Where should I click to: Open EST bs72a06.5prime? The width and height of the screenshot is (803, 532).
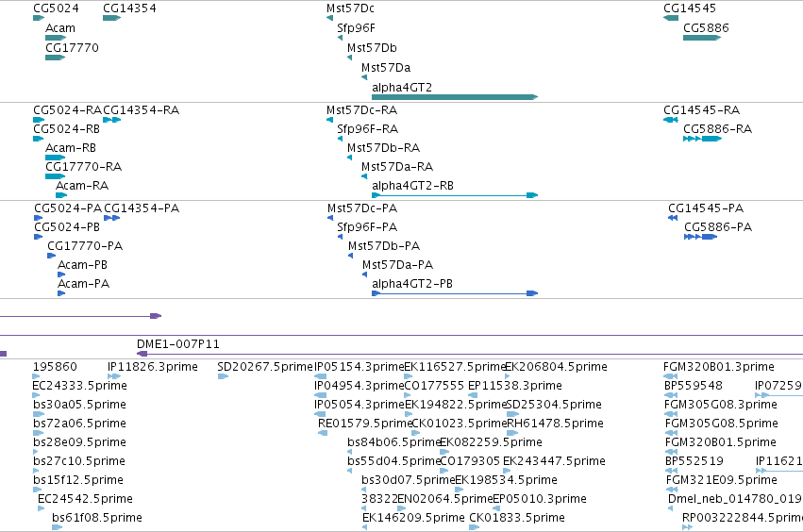click(x=79, y=424)
